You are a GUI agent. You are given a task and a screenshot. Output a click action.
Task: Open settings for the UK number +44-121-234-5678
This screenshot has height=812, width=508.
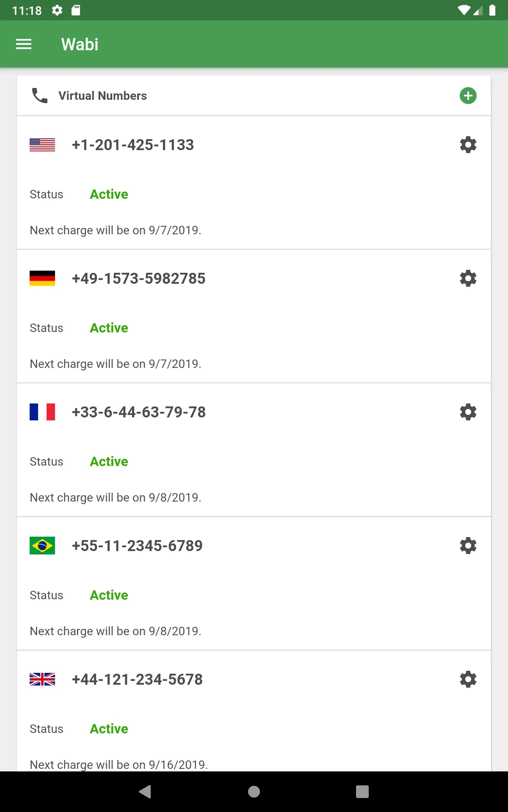pos(468,679)
